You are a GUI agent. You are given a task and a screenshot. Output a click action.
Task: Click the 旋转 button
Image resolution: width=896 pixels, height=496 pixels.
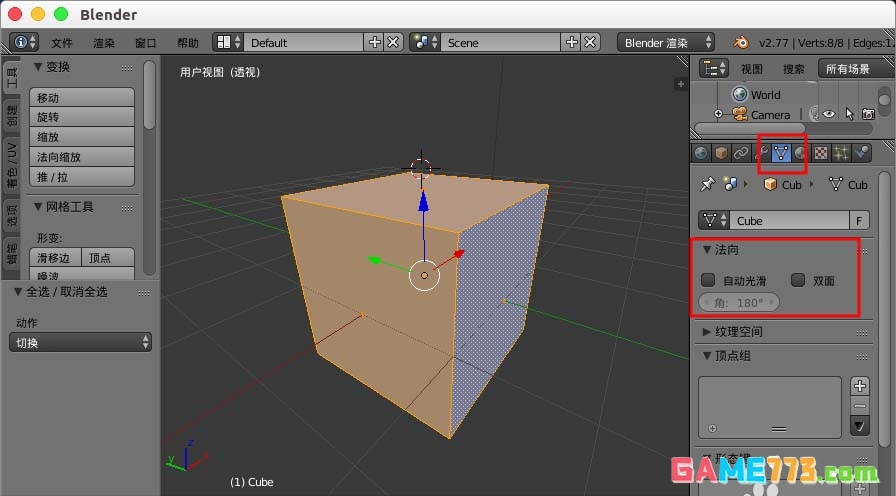pos(82,117)
